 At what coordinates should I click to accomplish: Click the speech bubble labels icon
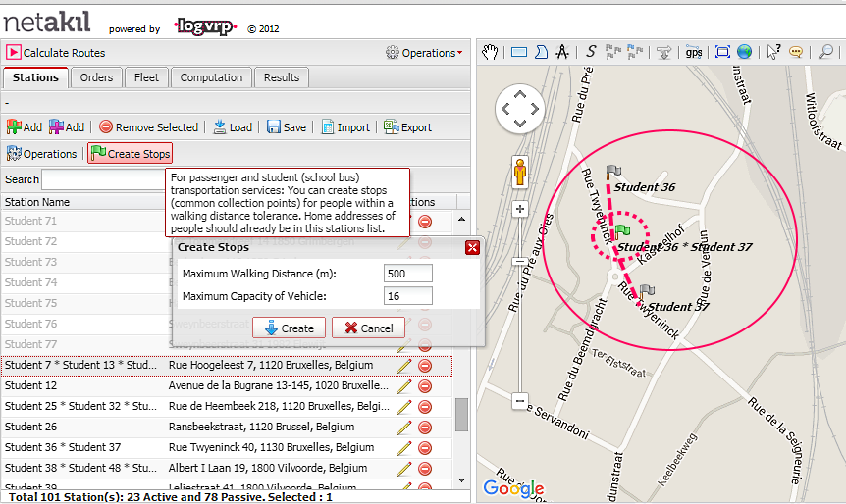click(x=796, y=52)
